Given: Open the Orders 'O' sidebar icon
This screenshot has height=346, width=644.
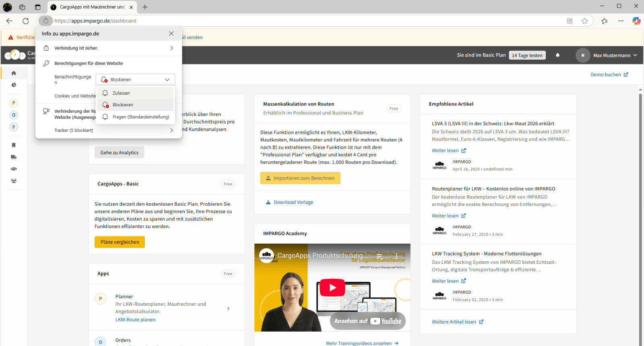Looking at the screenshot, I should coord(14,115).
